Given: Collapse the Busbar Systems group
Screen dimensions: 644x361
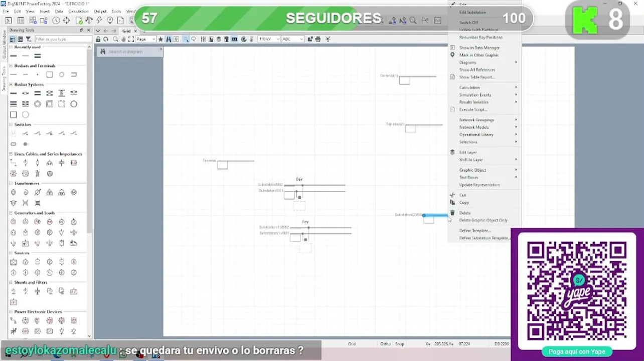Looking at the screenshot, I should [11, 85].
